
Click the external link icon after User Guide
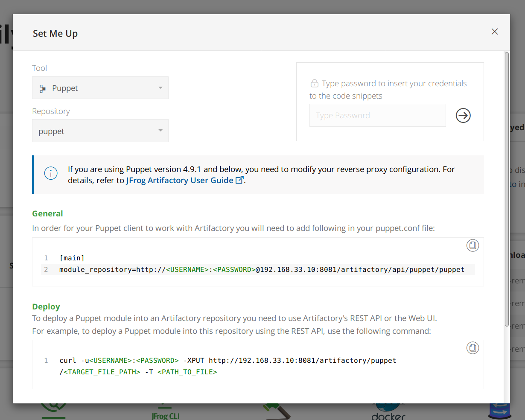[240, 180]
